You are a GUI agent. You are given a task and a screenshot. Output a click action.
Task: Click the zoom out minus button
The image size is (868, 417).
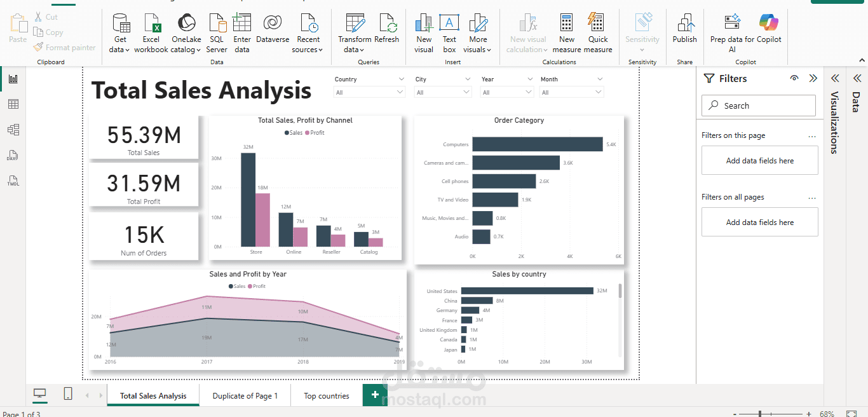734,414
